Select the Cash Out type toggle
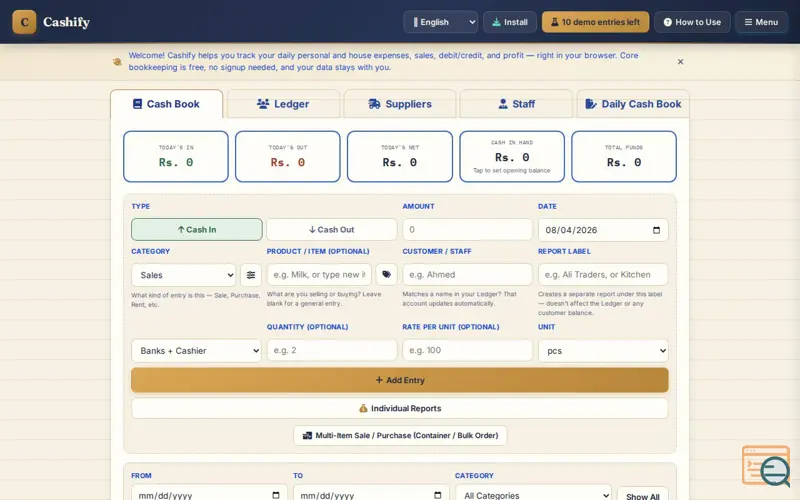 [332, 230]
